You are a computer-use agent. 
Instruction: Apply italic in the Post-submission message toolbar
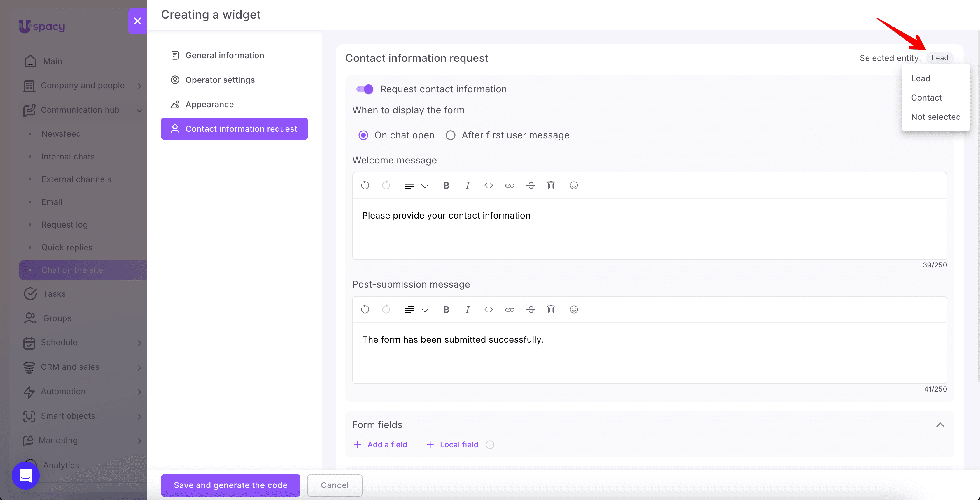(468, 309)
